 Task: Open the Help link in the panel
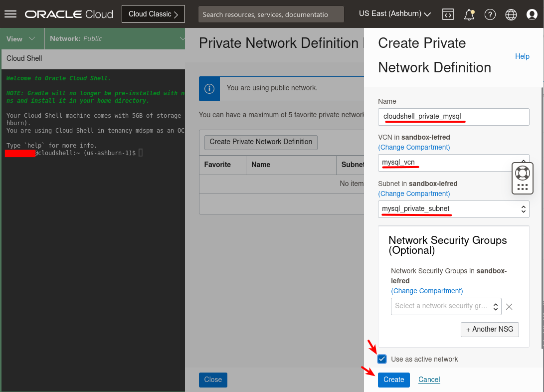pos(522,56)
